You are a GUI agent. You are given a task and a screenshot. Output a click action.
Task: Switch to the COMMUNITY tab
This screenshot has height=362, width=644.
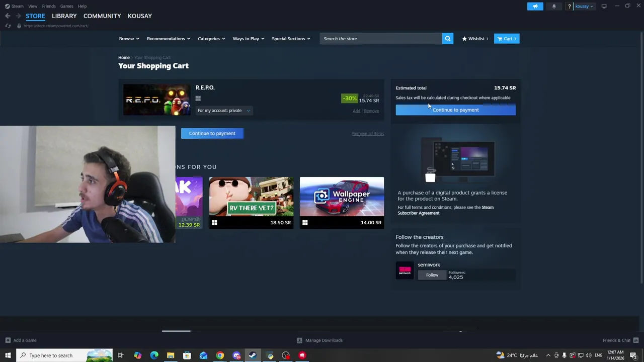click(102, 16)
